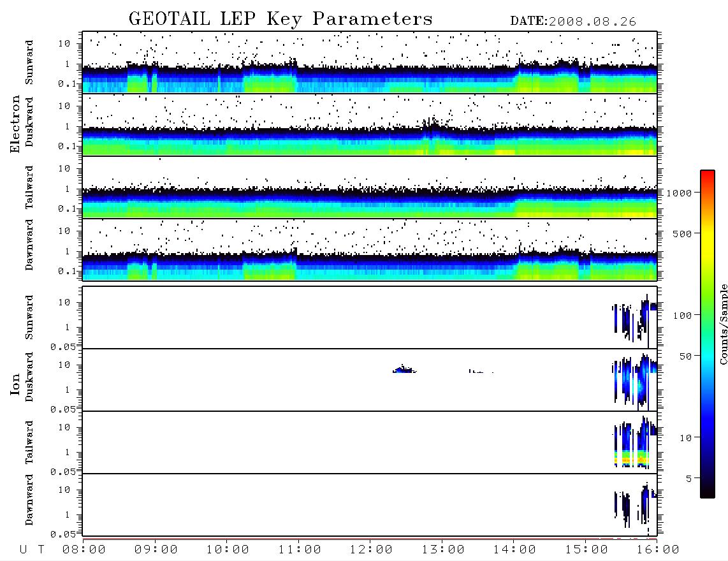Click the '13:00' UT tick label
This screenshot has width=728, height=561.
click(443, 550)
